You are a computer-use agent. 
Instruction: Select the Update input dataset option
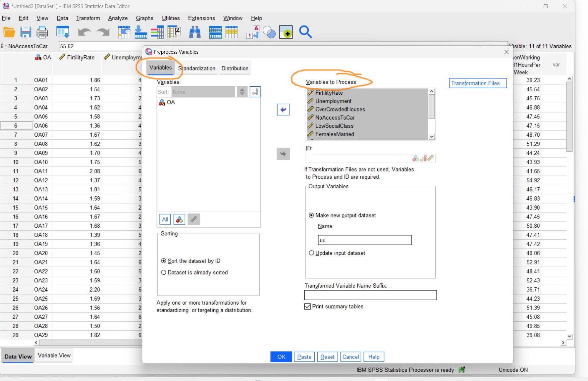click(311, 253)
